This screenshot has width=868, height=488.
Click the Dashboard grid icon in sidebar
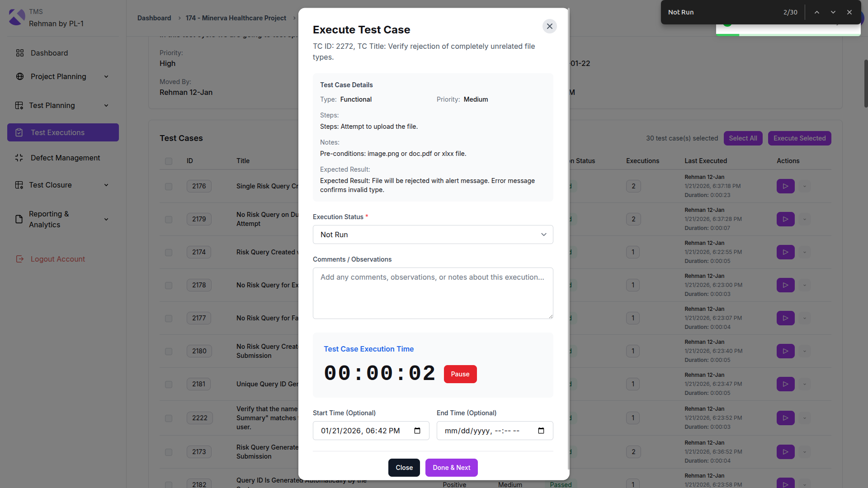click(19, 53)
